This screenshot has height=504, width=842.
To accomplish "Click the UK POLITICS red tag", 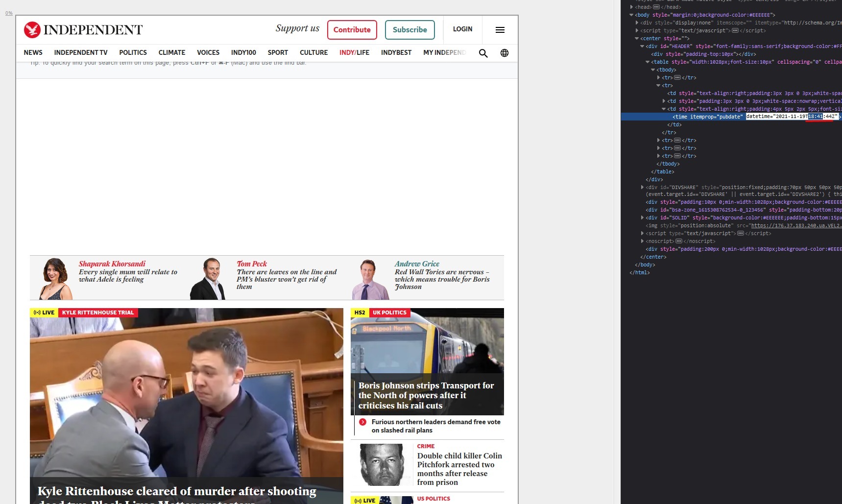I will (389, 312).
